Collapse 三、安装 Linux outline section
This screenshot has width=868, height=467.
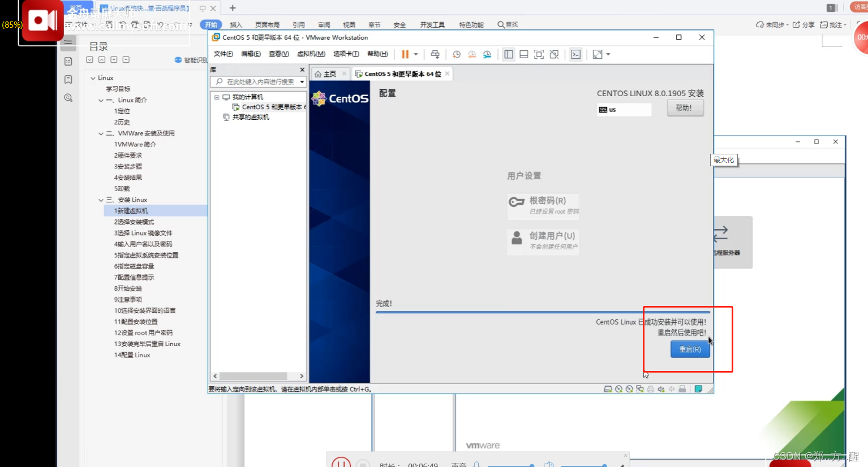(x=101, y=200)
